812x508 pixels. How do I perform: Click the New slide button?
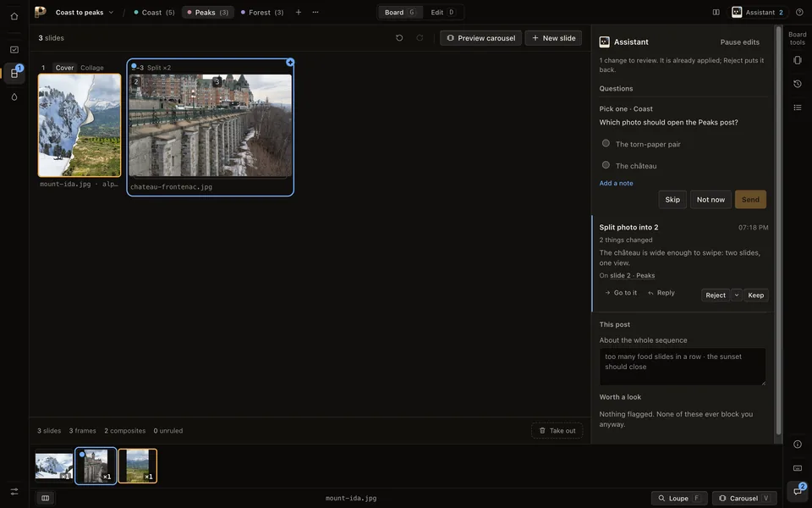click(553, 38)
